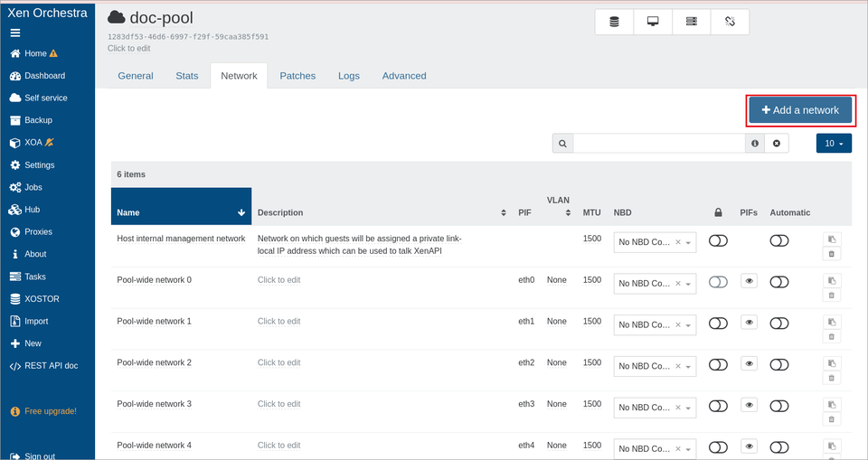
Task: Open Dashboard from sidebar
Action: click(38, 76)
